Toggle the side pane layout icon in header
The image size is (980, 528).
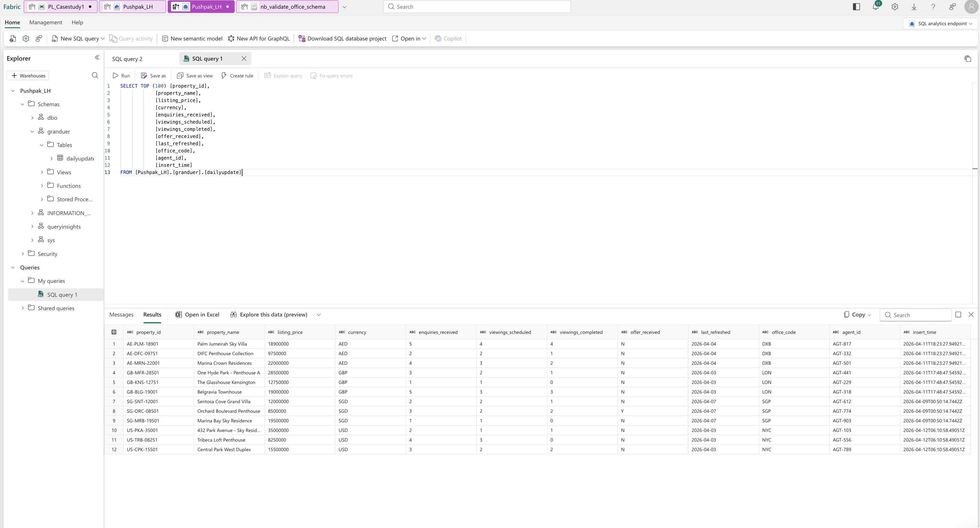(856, 7)
